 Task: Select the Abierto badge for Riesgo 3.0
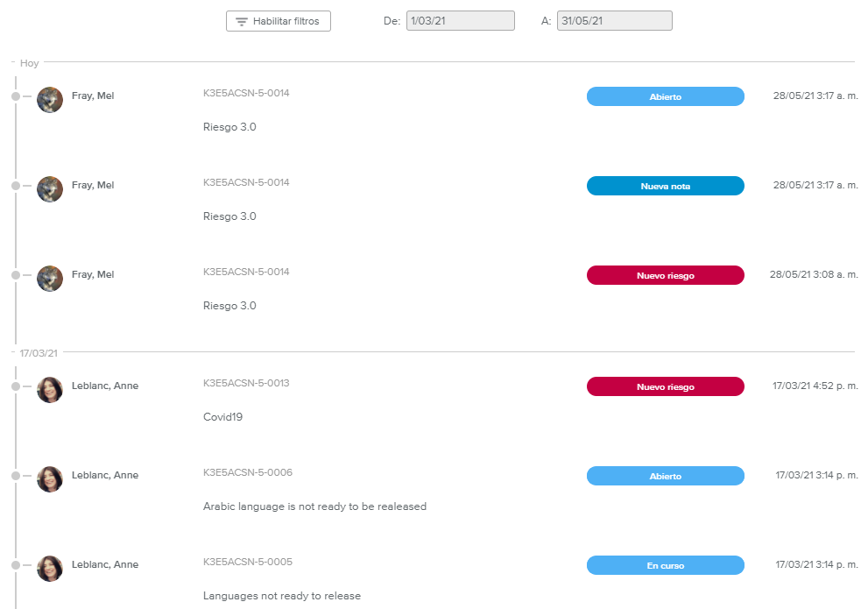665,96
